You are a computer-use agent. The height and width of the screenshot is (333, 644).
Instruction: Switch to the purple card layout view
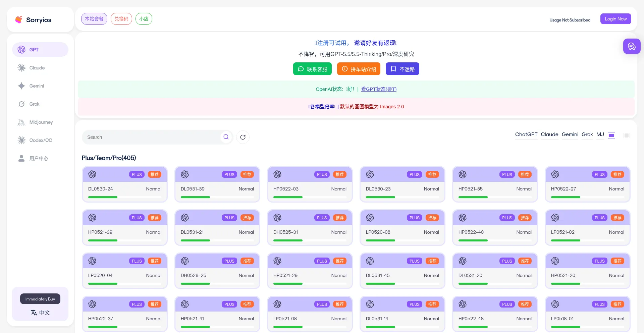pyautogui.click(x=611, y=135)
